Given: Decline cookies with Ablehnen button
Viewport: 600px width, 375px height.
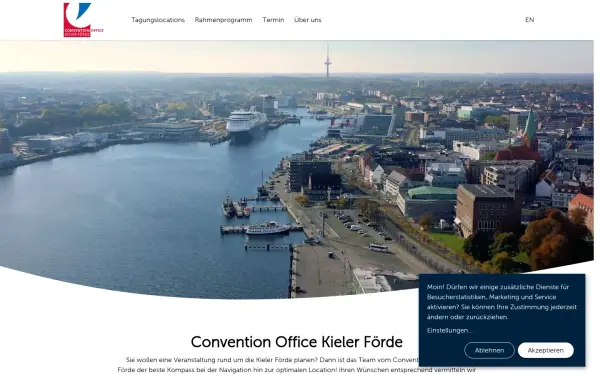Looking at the screenshot, I should click(x=489, y=350).
